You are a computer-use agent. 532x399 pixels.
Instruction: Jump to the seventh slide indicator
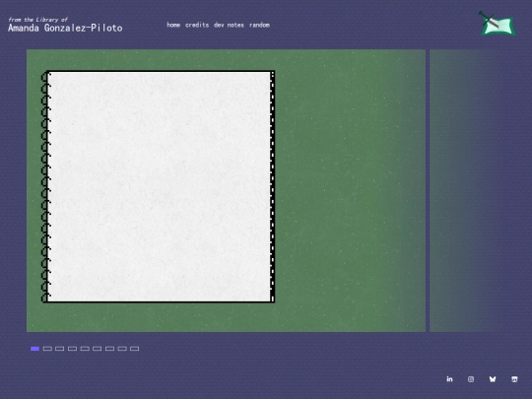(x=109, y=349)
